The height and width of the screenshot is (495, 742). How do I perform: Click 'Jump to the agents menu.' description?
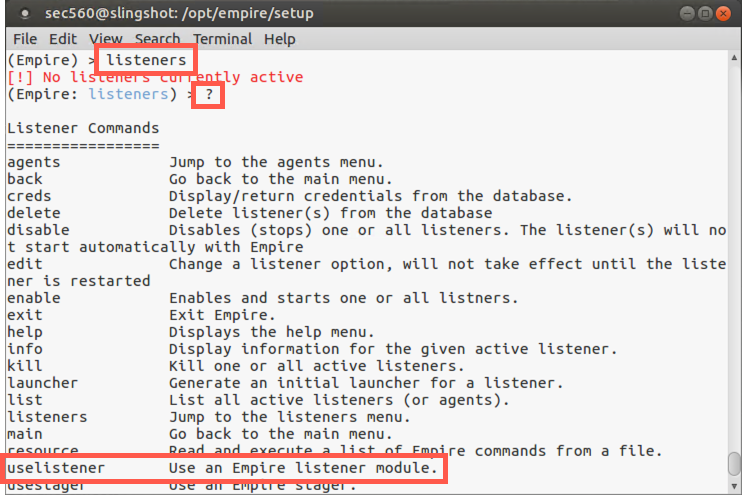pyautogui.click(x=276, y=162)
